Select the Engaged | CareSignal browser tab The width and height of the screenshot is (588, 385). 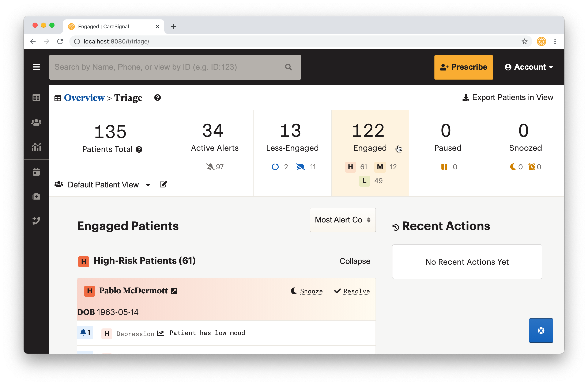pyautogui.click(x=114, y=26)
